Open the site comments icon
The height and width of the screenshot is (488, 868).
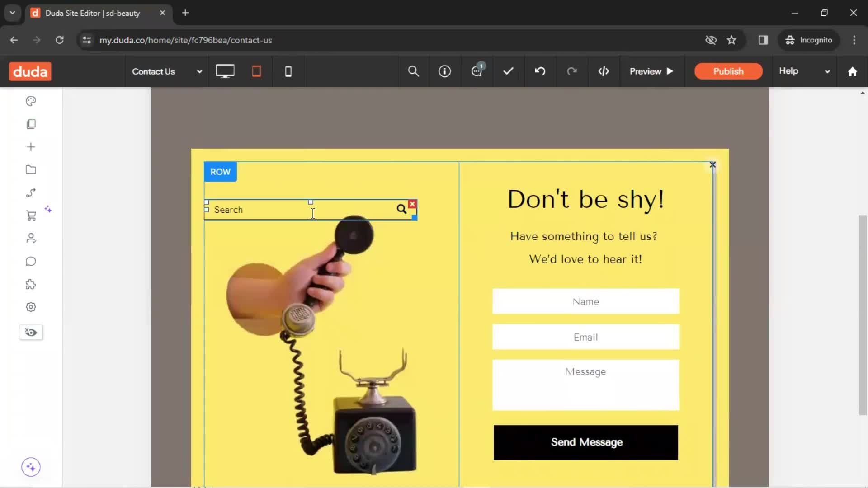[477, 71]
